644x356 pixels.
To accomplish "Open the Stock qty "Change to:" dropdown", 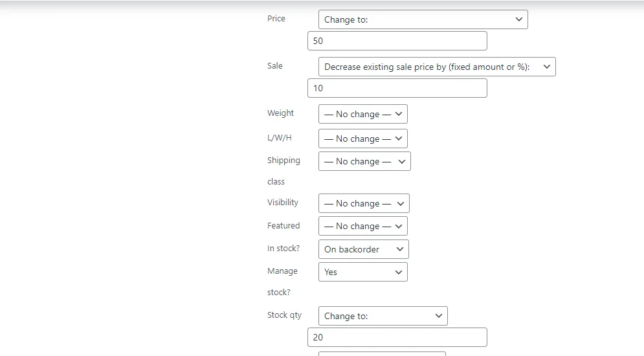I will pyautogui.click(x=383, y=316).
